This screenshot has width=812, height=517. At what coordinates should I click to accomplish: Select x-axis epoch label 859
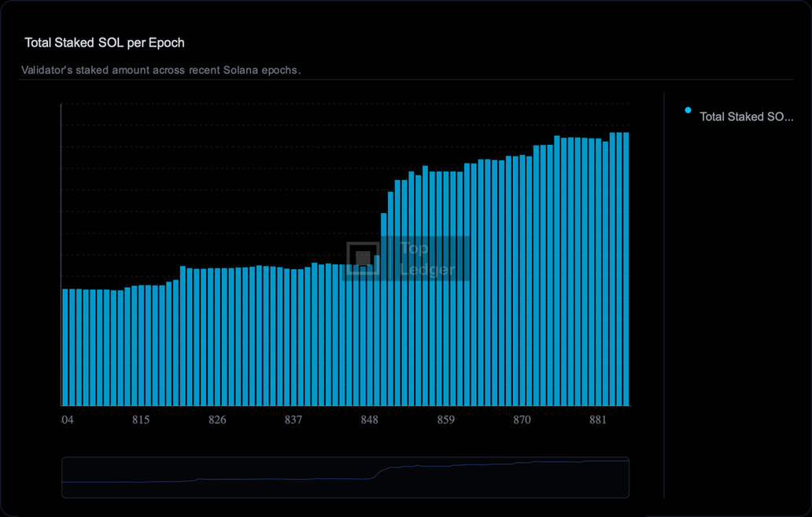pyautogui.click(x=446, y=420)
